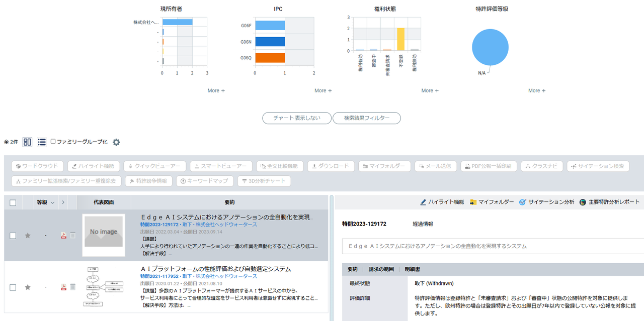Viewport: 644px width, 321px height.
Task: Click the ダウンロード button
Action: 332,166
